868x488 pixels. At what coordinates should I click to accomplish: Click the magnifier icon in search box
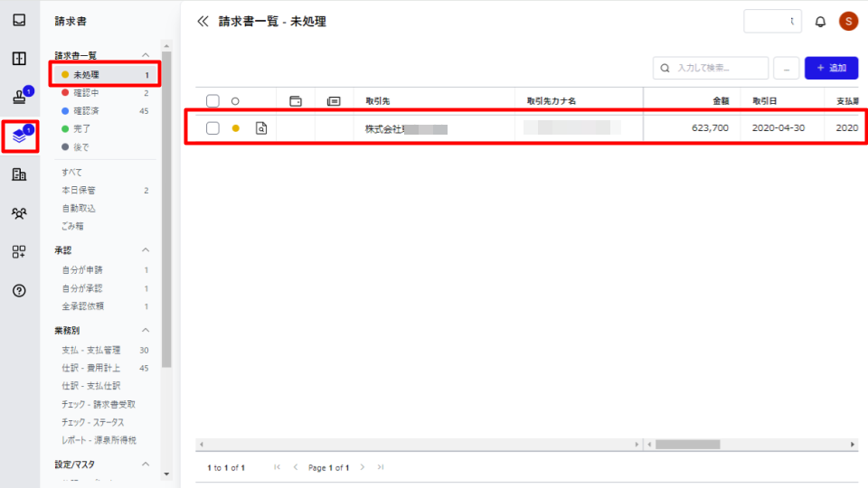coord(665,68)
